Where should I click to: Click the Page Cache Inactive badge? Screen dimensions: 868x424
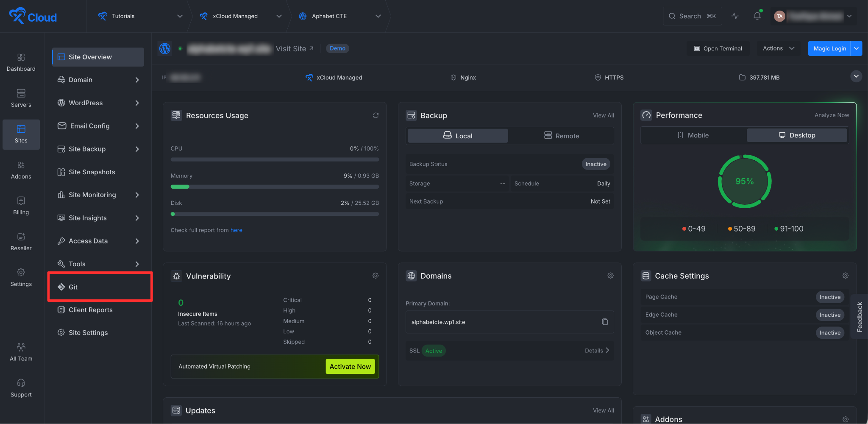tap(830, 297)
